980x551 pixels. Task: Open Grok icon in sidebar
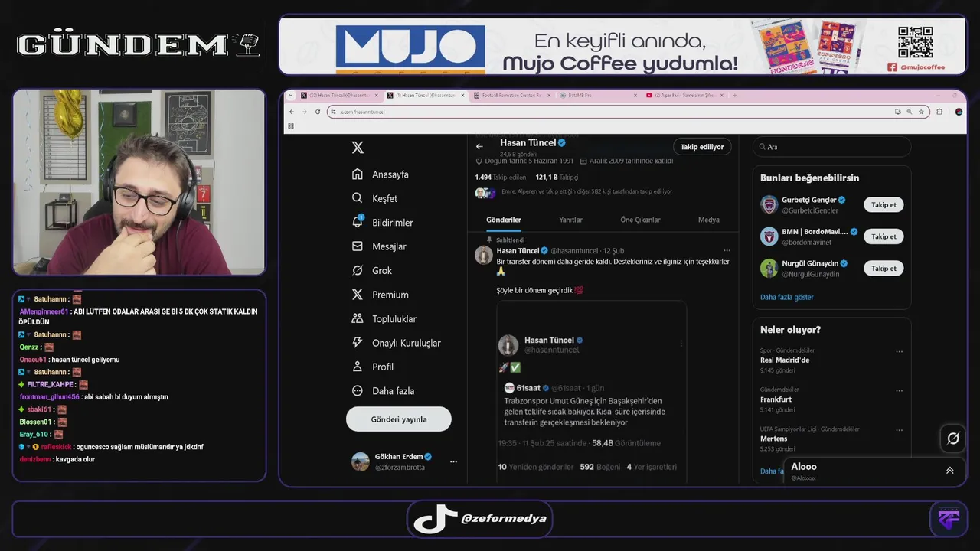[358, 270]
